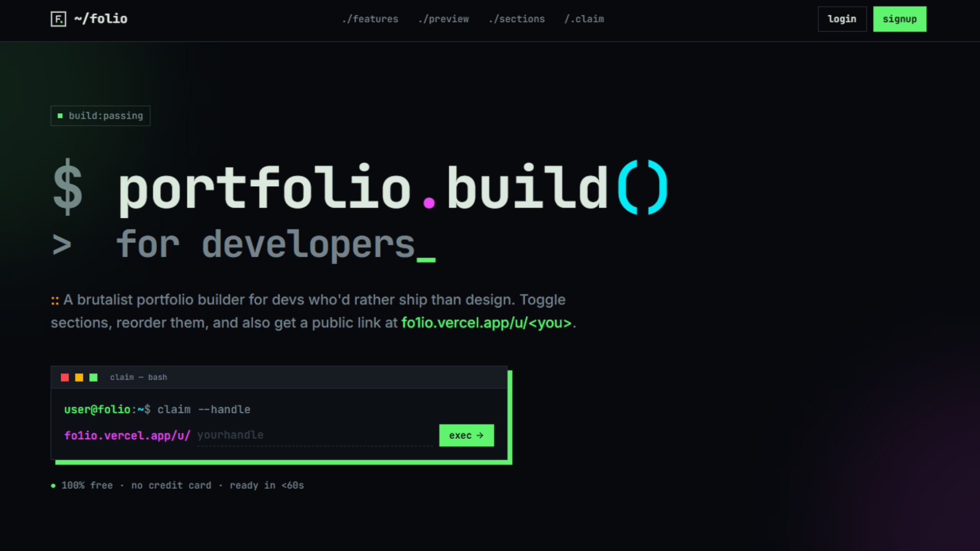Click the green signup button
980x551 pixels.
click(900, 19)
